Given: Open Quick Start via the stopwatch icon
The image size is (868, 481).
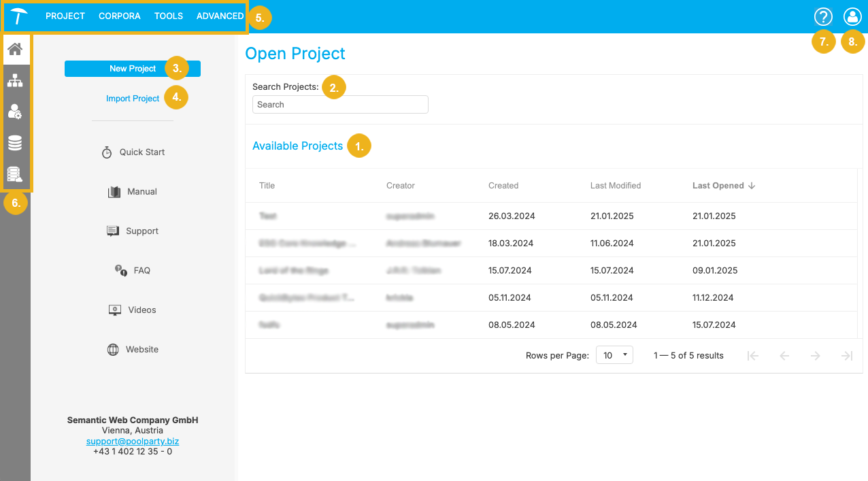Looking at the screenshot, I should click(107, 152).
